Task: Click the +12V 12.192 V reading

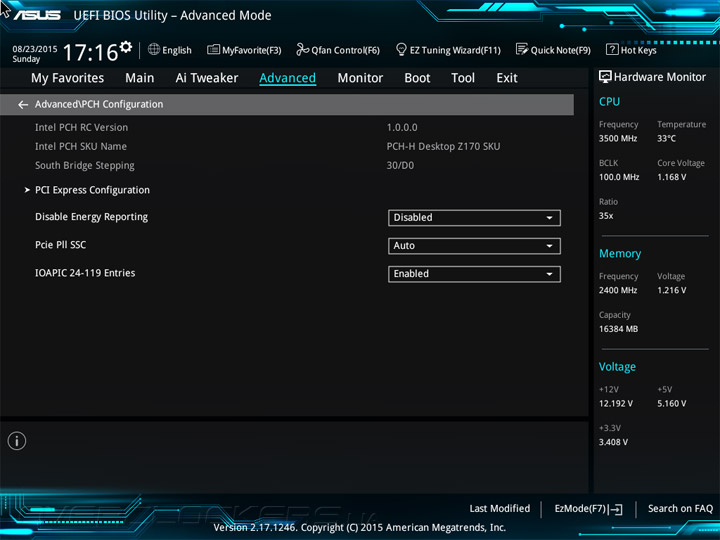Action: pos(616,404)
